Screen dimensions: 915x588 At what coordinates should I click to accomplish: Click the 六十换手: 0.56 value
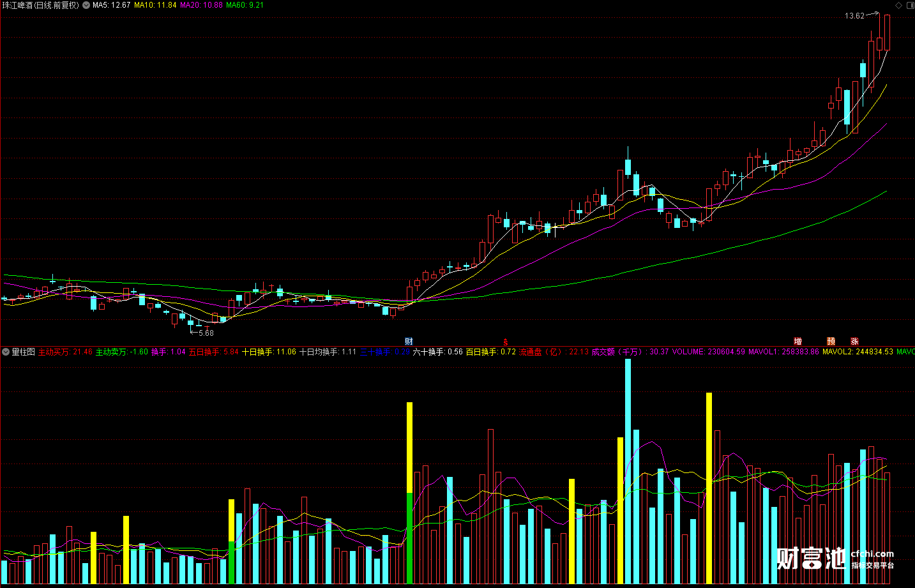click(x=438, y=352)
